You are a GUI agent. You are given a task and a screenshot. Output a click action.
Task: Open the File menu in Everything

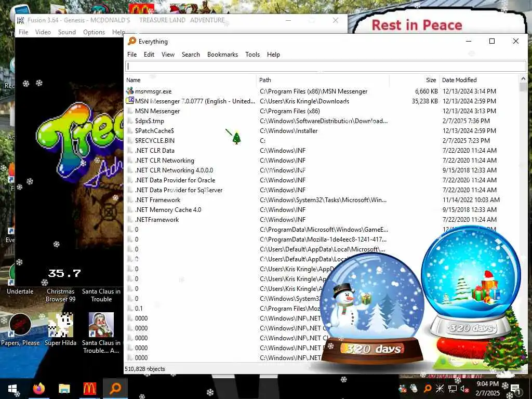tap(132, 55)
